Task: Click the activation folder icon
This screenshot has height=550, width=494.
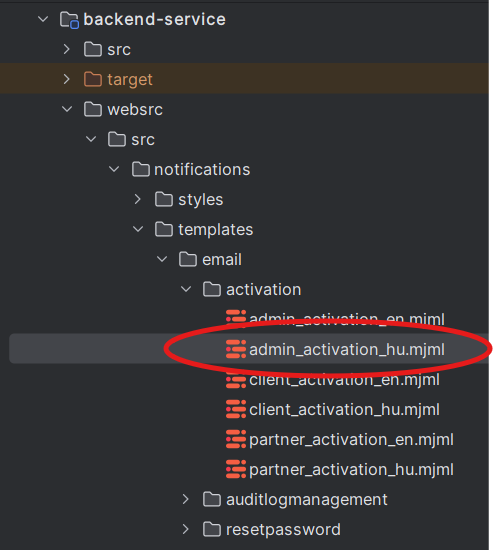Action: coord(212,289)
